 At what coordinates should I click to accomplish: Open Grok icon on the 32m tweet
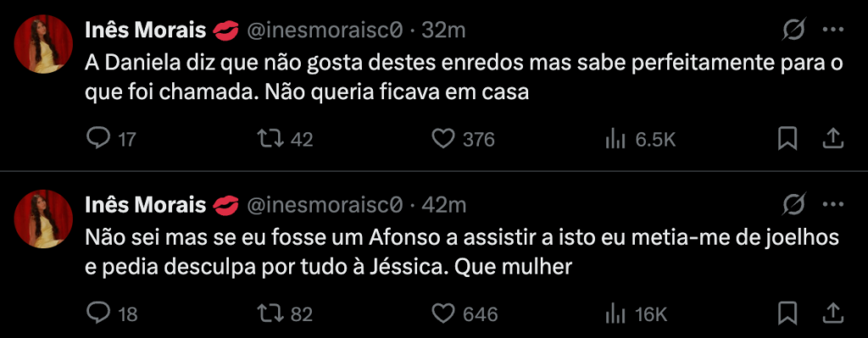[x=793, y=31]
